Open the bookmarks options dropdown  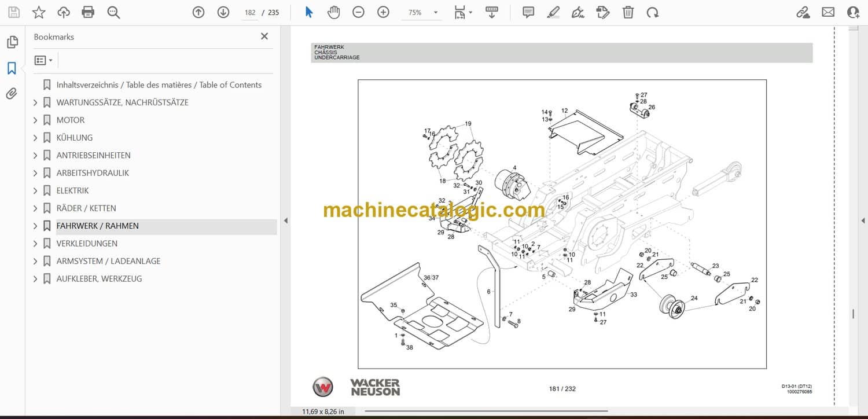(x=43, y=60)
